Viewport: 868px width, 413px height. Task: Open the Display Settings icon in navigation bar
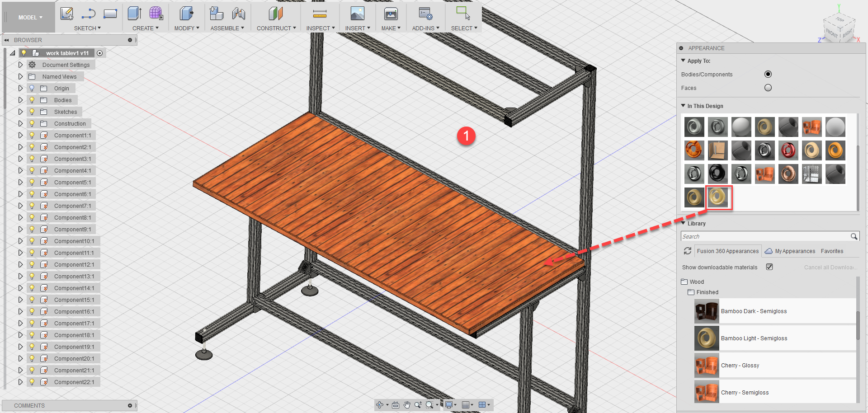448,405
